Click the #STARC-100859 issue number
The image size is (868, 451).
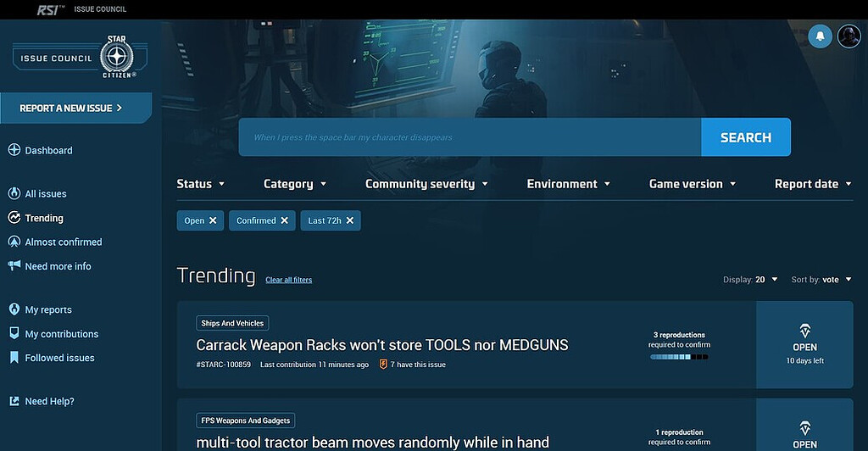223,365
